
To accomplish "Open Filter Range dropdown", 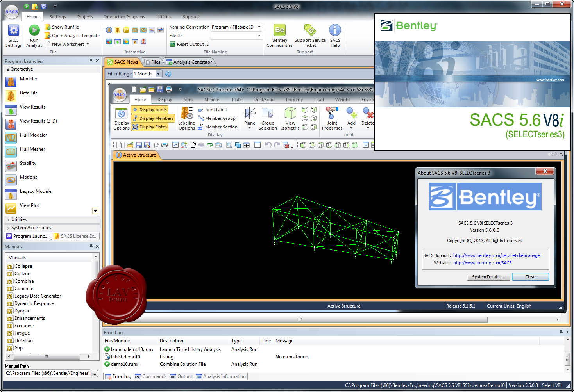I will pos(158,74).
